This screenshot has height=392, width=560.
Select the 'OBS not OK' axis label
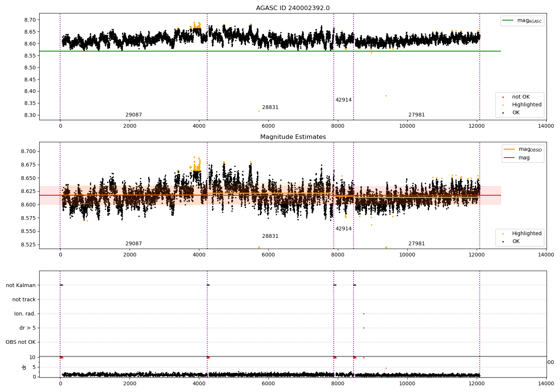coord(21,342)
